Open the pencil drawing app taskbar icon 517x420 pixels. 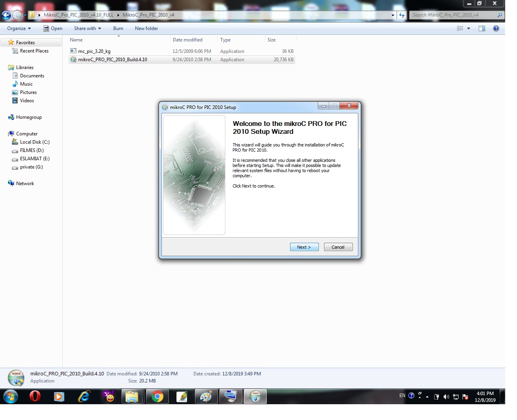[182, 396]
